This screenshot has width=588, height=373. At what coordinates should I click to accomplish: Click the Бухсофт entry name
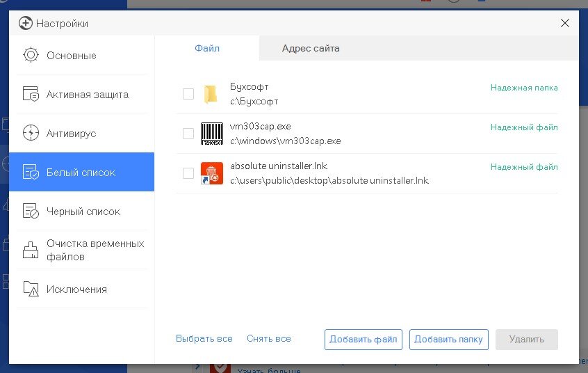point(250,87)
